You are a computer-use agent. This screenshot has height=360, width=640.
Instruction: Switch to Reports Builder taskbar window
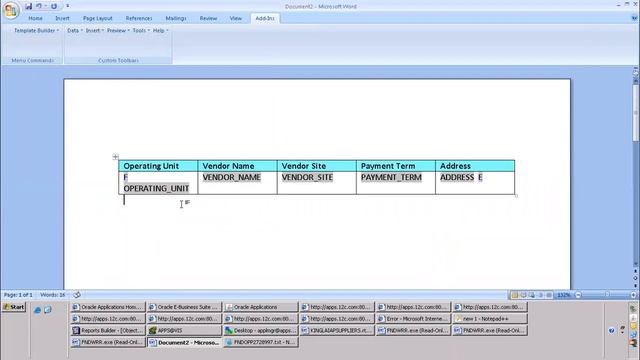[108, 331]
